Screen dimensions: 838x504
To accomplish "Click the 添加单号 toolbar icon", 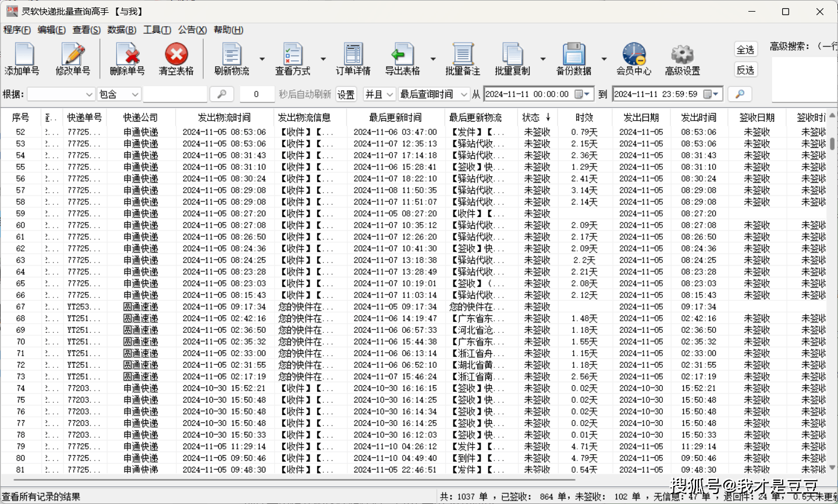I will (x=22, y=59).
